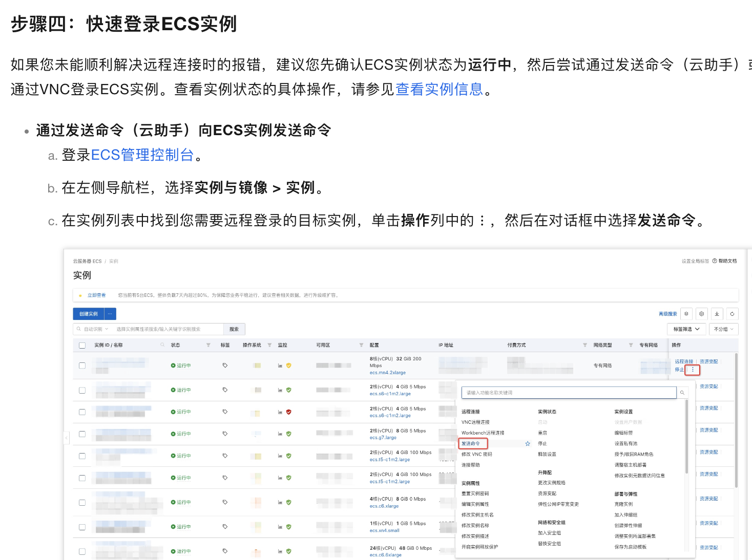Open the 可用区 column filter

tap(361, 345)
